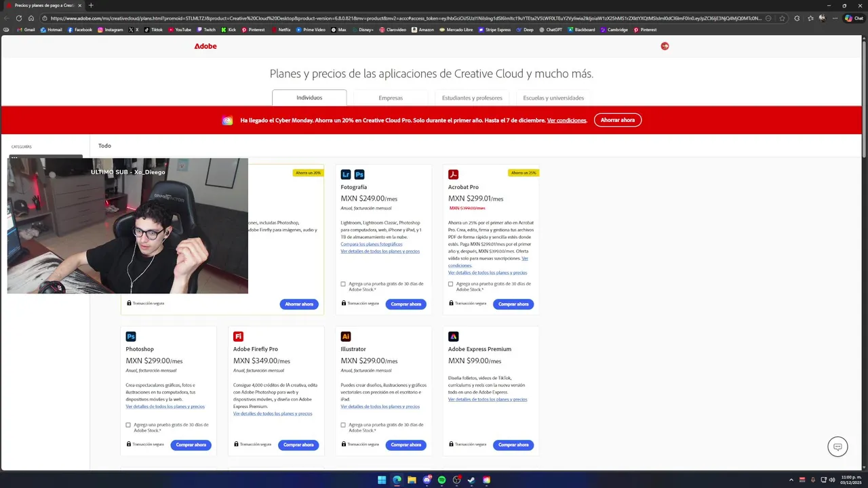The image size is (868, 488).
Task: Open the Tiktok bookmark
Action: (x=153, y=30)
